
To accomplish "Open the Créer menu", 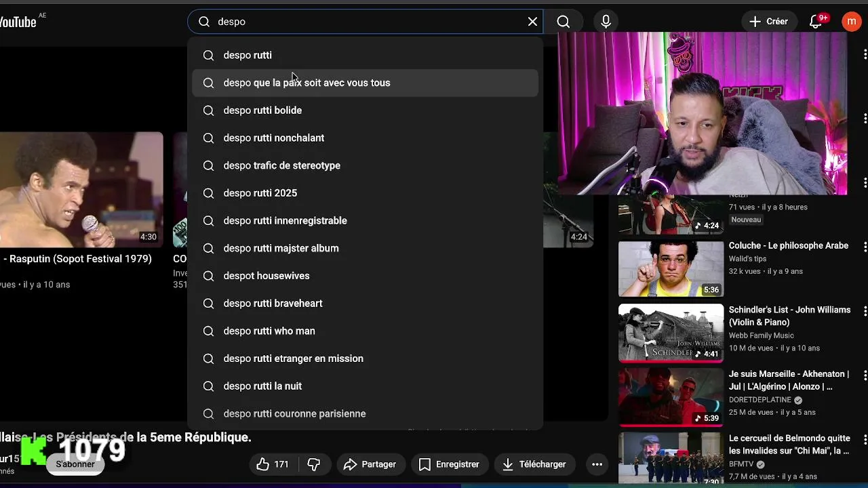I will [x=769, y=22].
